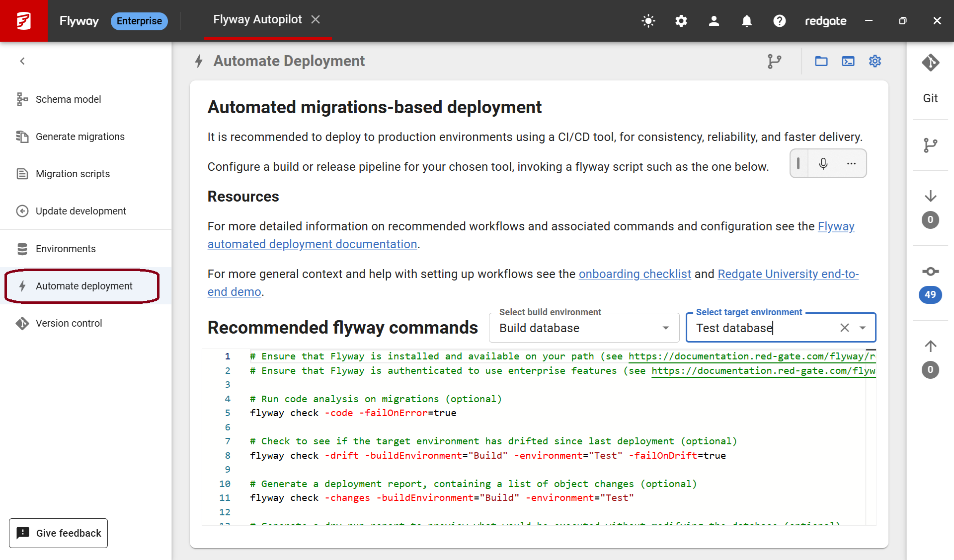Image resolution: width=954 pixels, height=560 pixels.
Task: Open the project folder icon
Action: pos(821,61)
